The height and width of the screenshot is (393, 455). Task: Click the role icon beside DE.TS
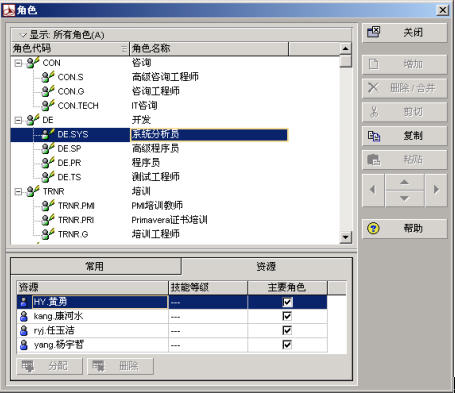coord(48,177)
